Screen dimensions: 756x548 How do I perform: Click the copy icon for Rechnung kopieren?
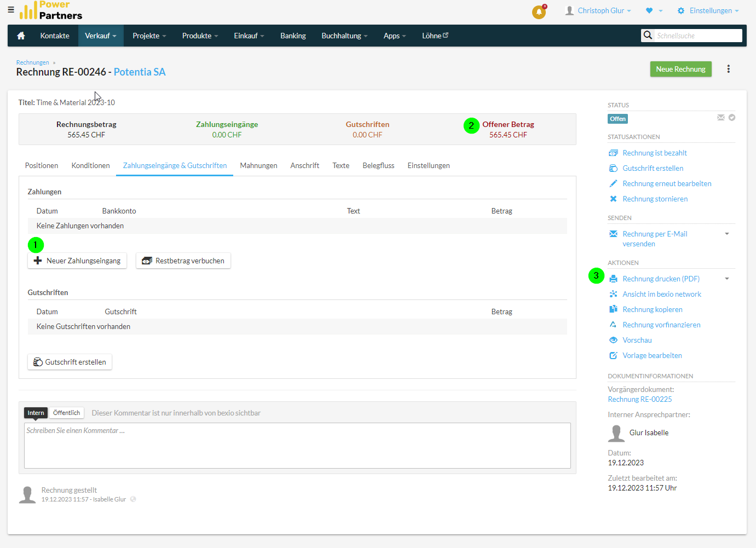pyautogui.click(x=614, y=309)
